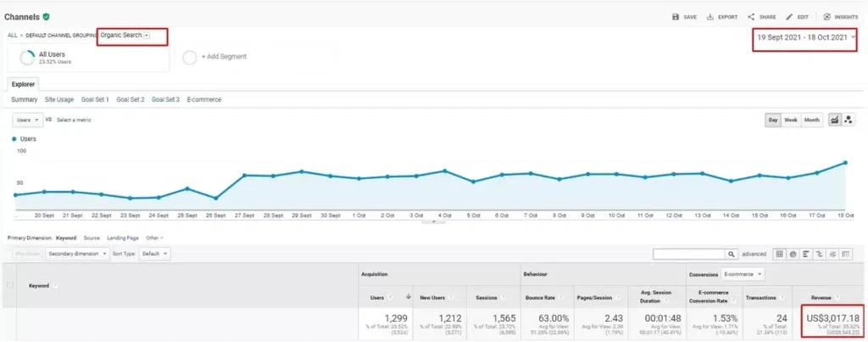
Task: Click the Save report icon
Action: tap(675, 16)
